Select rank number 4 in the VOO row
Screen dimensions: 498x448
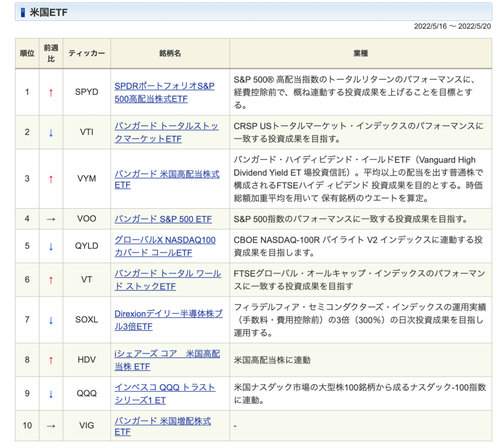coord(27,218)
